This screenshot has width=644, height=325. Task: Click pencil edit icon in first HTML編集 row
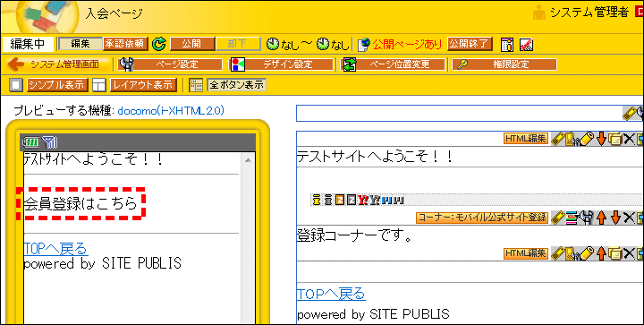(587, 139)
